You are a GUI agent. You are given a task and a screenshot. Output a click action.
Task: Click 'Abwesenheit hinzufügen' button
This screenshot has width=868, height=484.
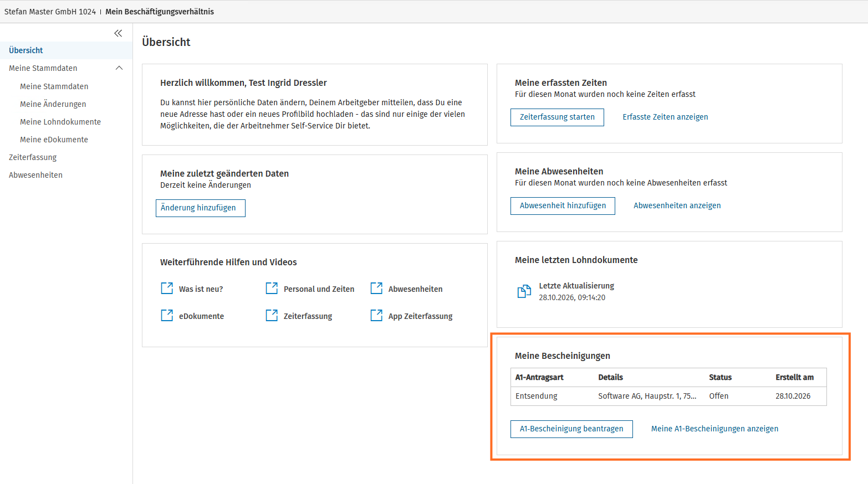(x=563, y=205)
